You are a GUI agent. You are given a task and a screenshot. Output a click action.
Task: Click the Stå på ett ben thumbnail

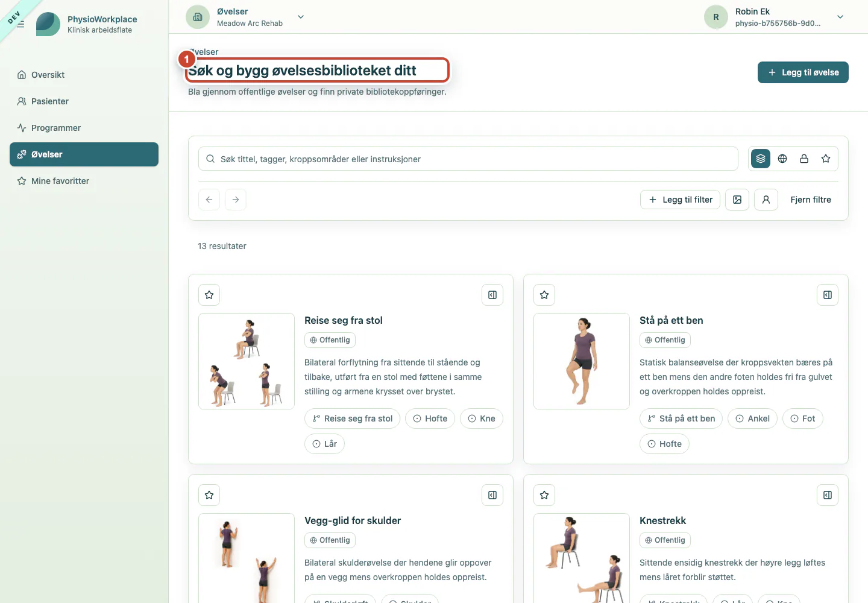tap(582, 361)
